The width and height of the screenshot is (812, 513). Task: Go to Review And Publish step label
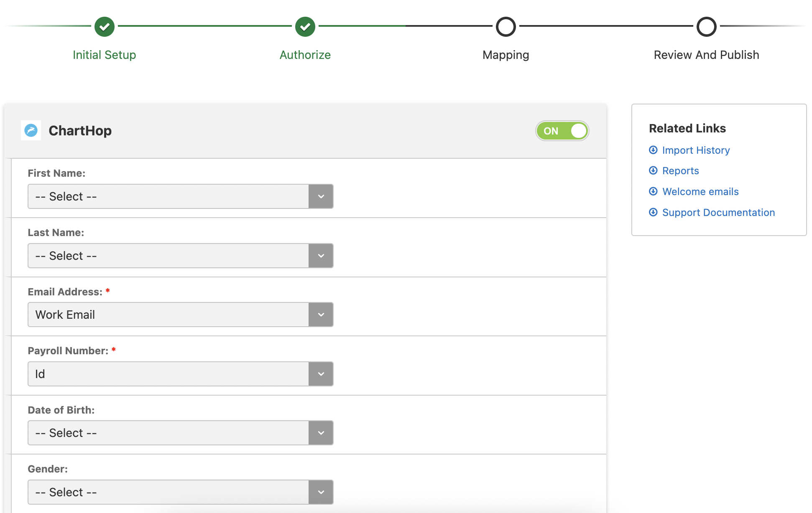click(707, 55)
